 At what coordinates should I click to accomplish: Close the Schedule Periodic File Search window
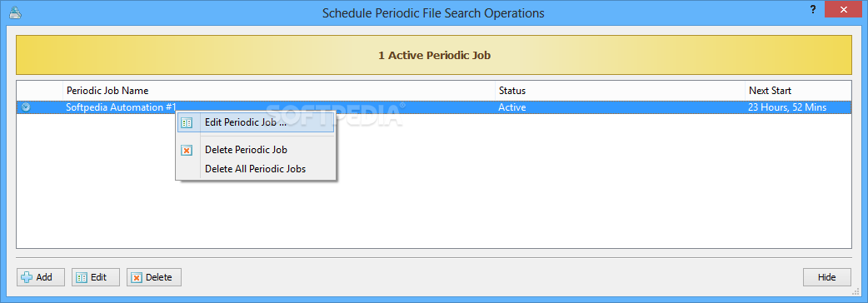coord(843,9)
